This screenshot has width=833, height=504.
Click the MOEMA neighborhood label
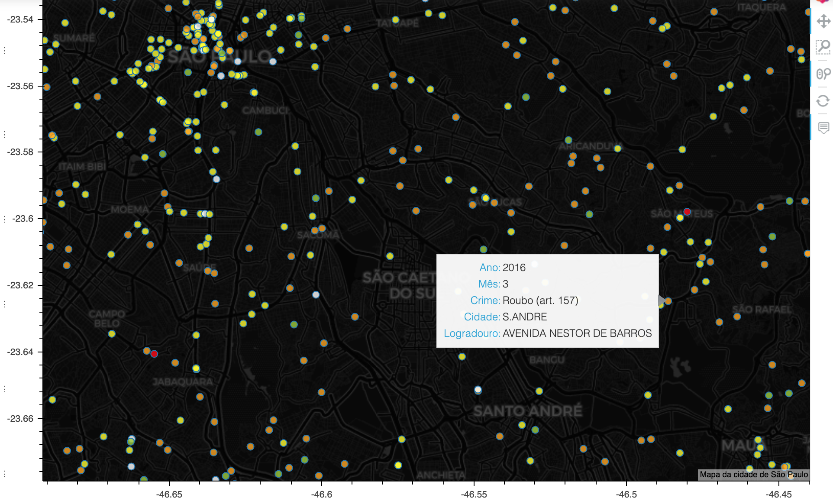(130, 210)
